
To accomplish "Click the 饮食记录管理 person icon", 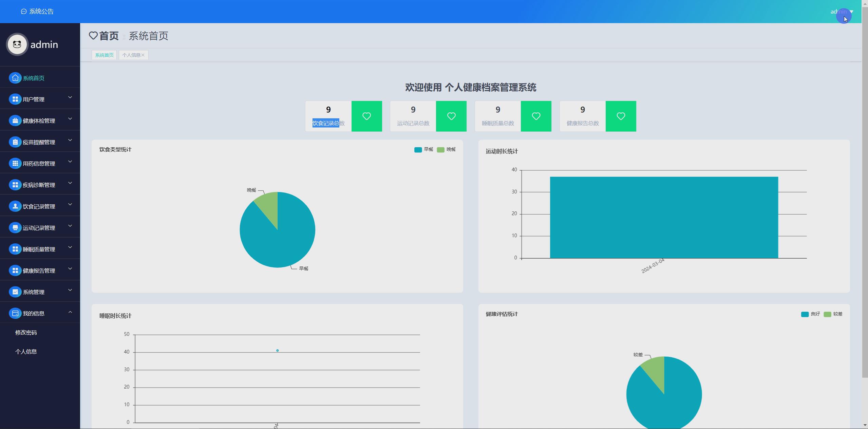I will pos(15,206).
